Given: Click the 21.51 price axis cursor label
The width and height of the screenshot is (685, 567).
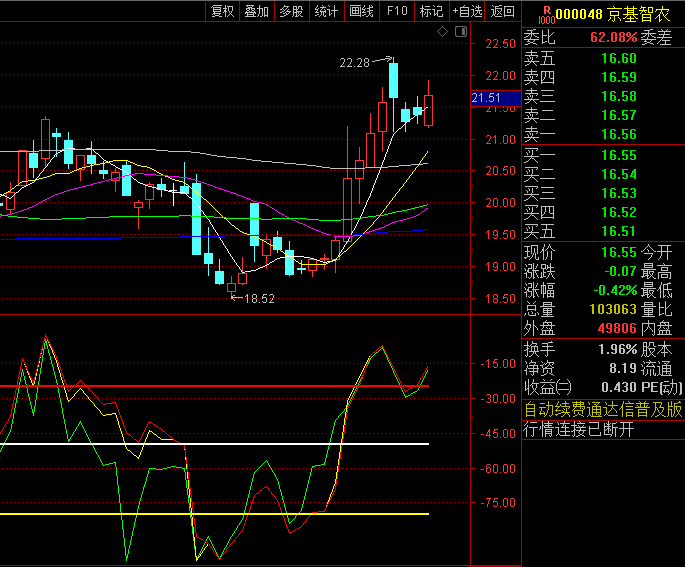Looking at the screenshot, I should tap(495, 98).
